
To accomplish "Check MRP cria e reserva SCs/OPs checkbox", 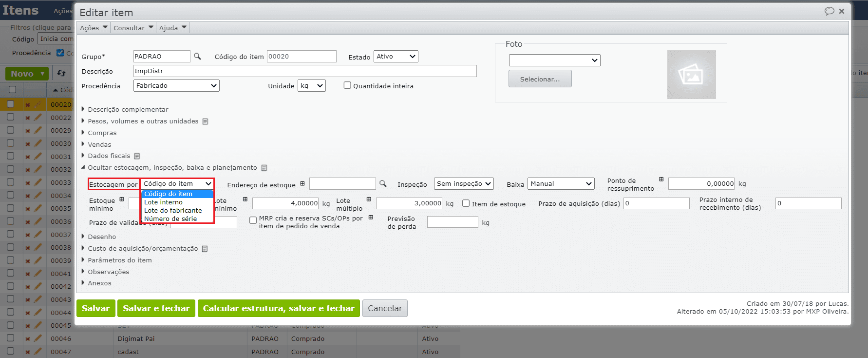I will tap(253, 220).
